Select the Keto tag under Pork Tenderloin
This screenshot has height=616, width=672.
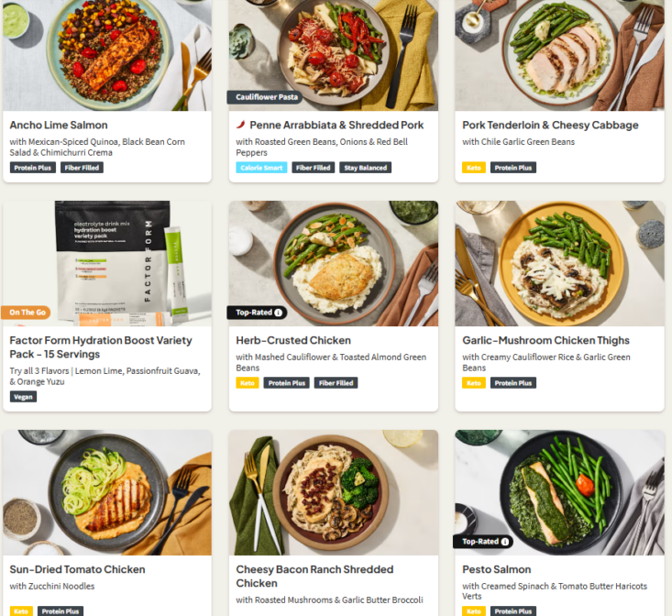(474, 168)
